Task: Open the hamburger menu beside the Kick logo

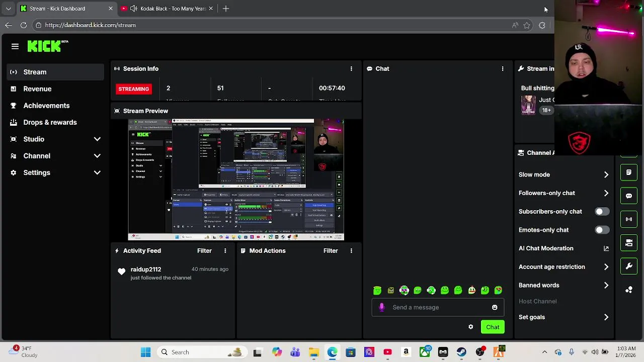Action: pyautogui.click(x=15, y=46)
